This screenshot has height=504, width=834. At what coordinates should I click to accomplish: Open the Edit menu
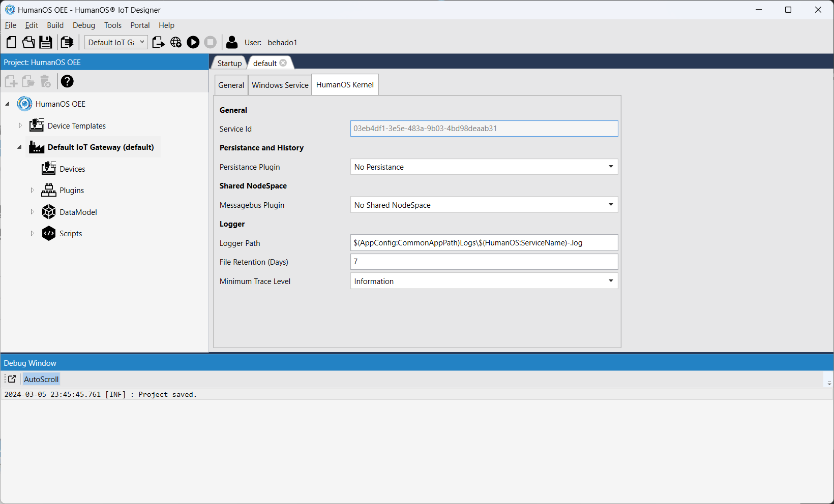coord(32,25)
